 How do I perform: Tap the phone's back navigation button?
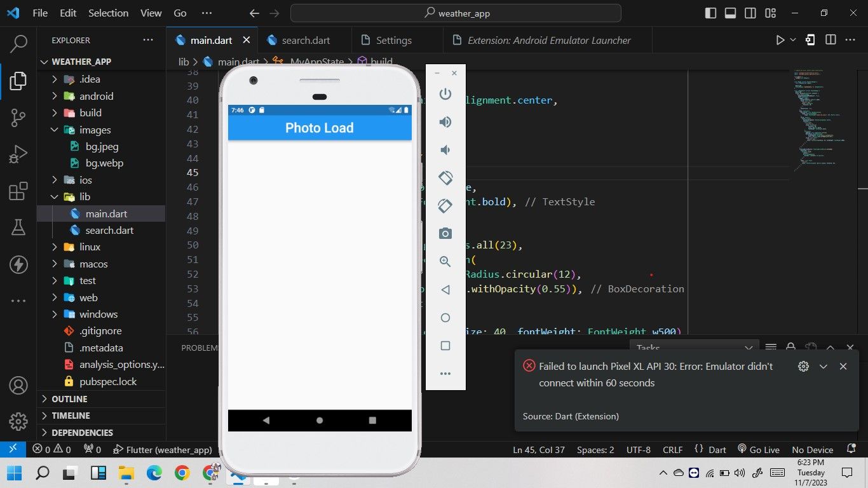pyautogui.click(x=266, y=420)
